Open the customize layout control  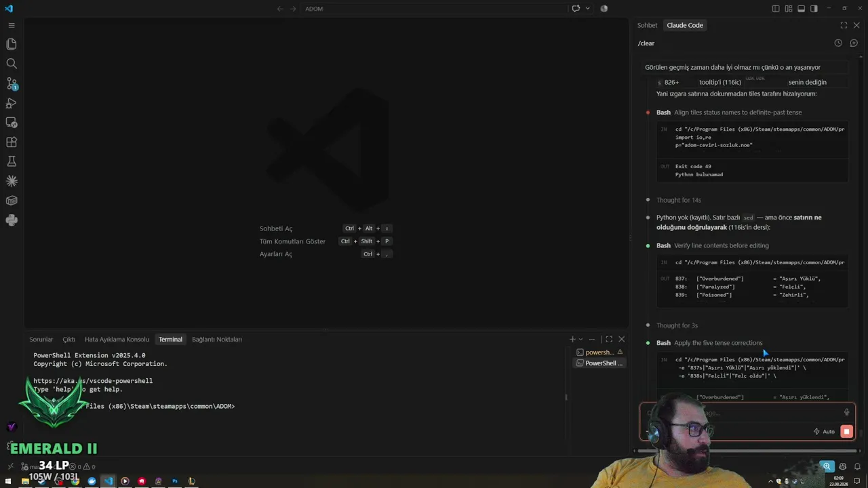tap(789, 9)
